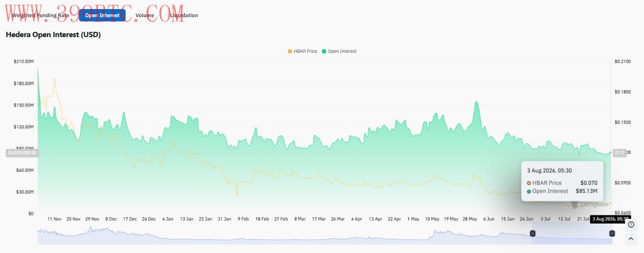
Task: Click the '10 May' x-axis date
Action: pyautogui.click(x=432, y=219)
